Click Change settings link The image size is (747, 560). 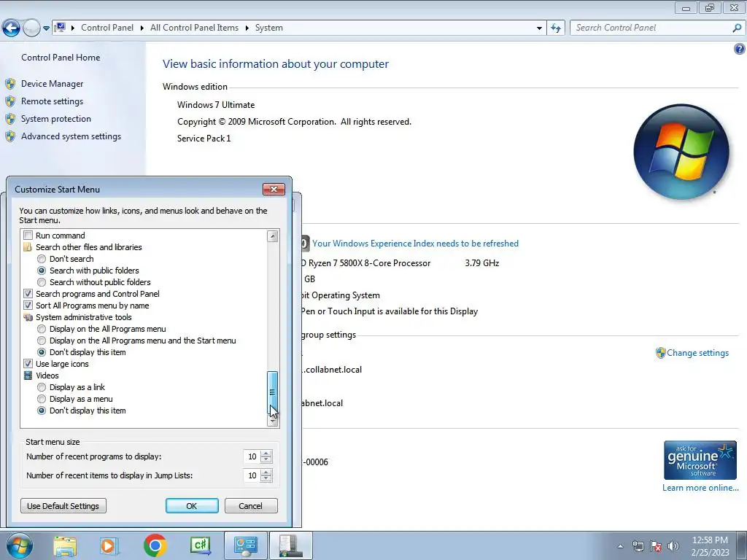[697, 353]
